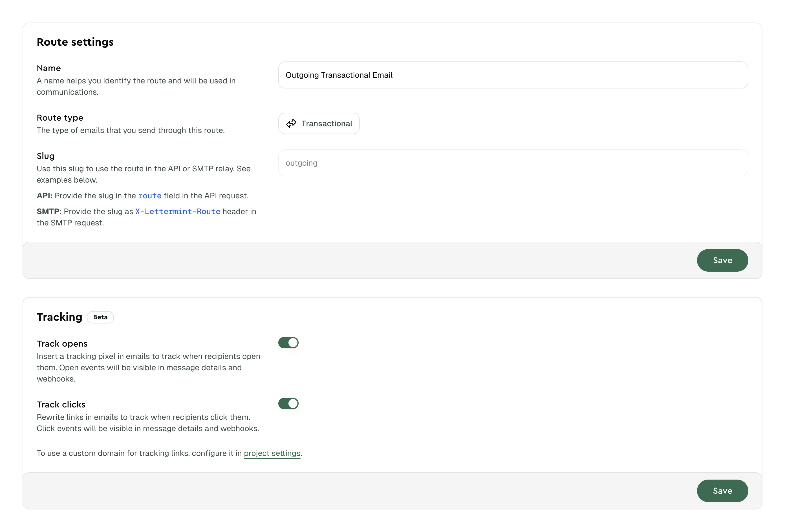Click the Route type label
Screen dimensions: 785x532
click(60, 118)
